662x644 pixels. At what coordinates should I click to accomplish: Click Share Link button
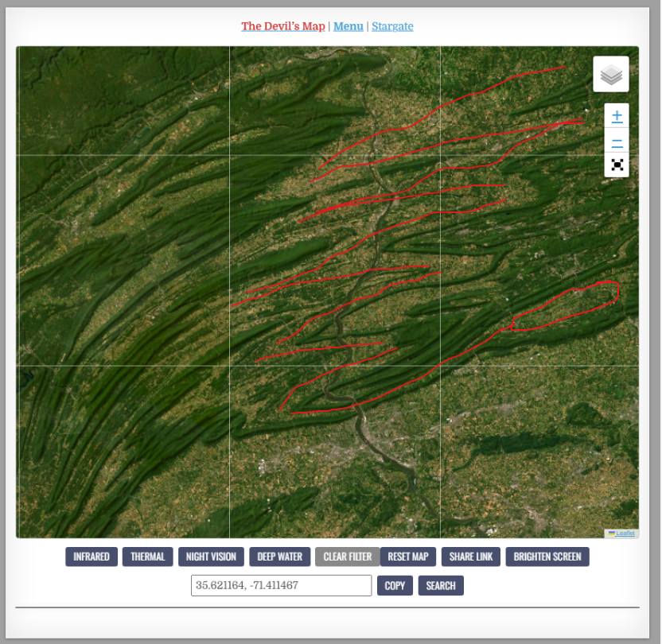470,557
